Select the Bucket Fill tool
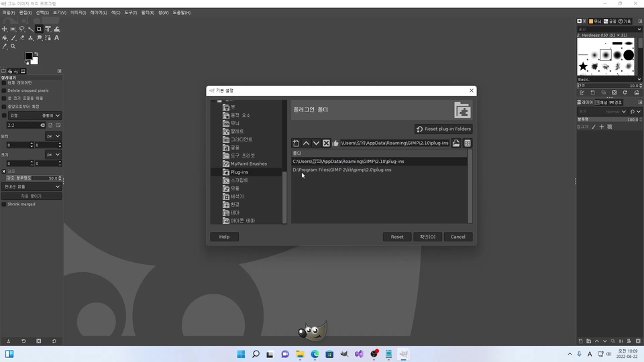 [x=5, y=38]
